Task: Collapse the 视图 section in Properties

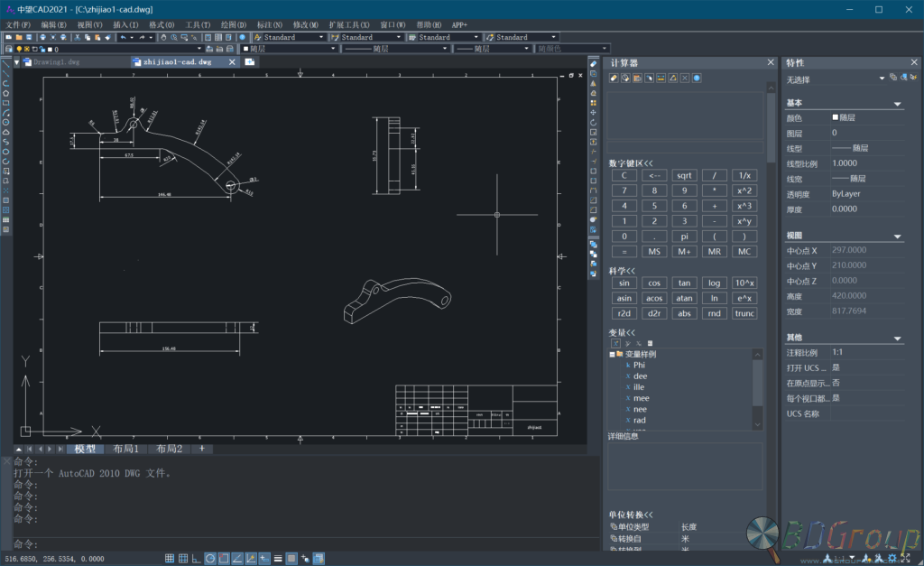Action: pos(898,237)
